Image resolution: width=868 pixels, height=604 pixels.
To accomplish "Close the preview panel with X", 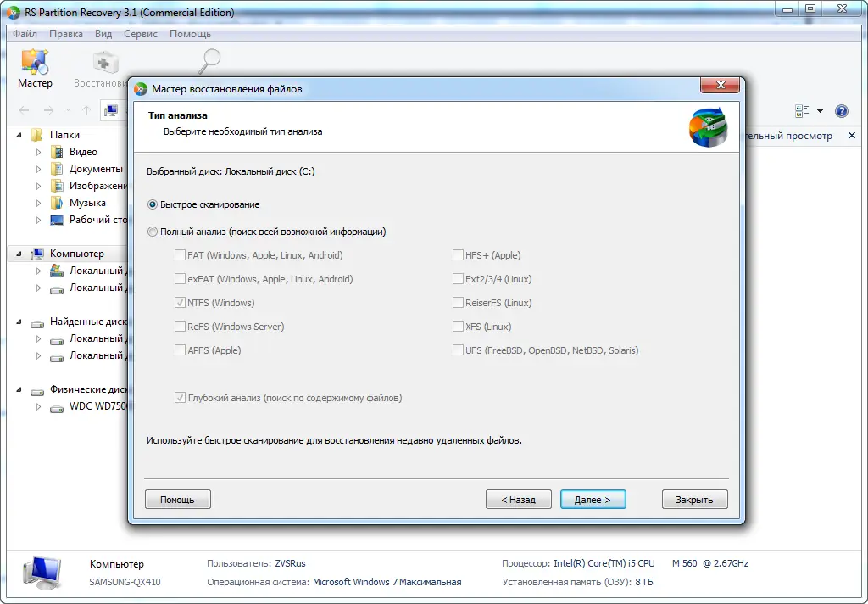I will coord(851,135).
